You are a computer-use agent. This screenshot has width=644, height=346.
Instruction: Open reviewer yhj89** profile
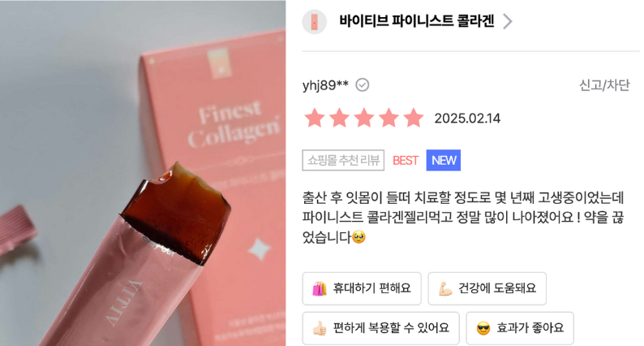tap(325, 85)
